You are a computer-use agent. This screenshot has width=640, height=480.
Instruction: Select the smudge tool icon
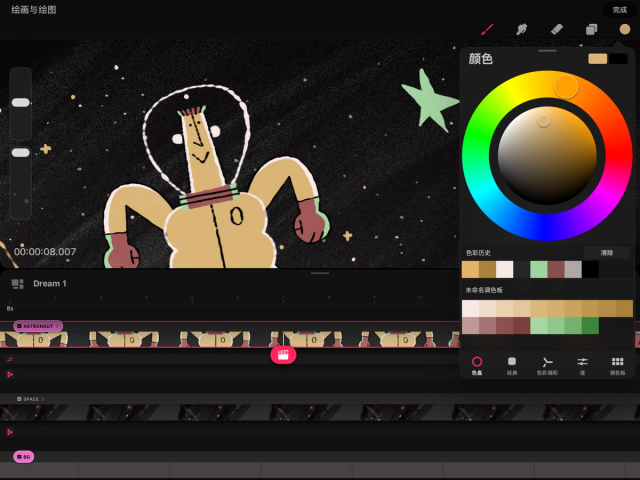[522, 29]
